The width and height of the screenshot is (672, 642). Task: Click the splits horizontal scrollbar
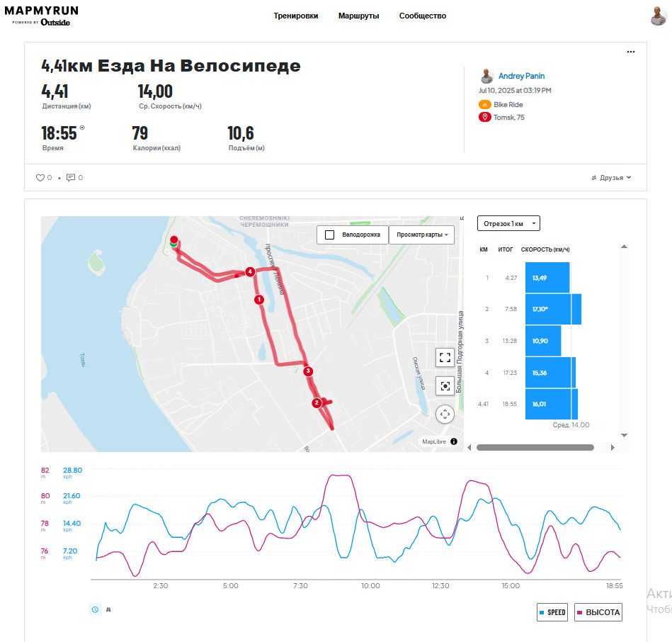[535, 447]
